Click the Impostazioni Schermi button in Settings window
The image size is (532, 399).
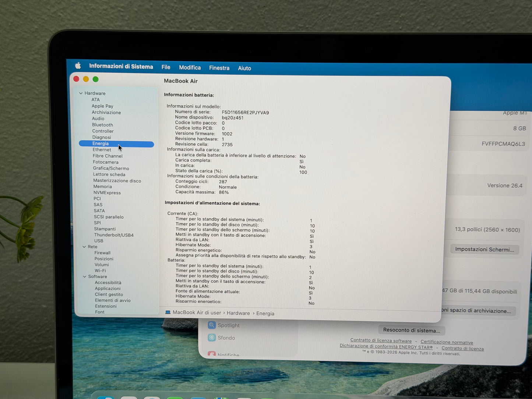coord(485,249)
